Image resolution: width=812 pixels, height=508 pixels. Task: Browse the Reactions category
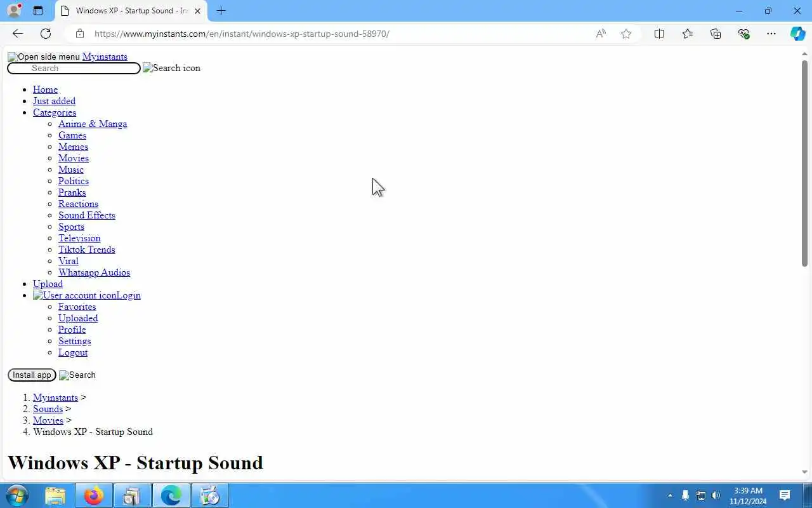pyautogui.click(x=78, y=204)
